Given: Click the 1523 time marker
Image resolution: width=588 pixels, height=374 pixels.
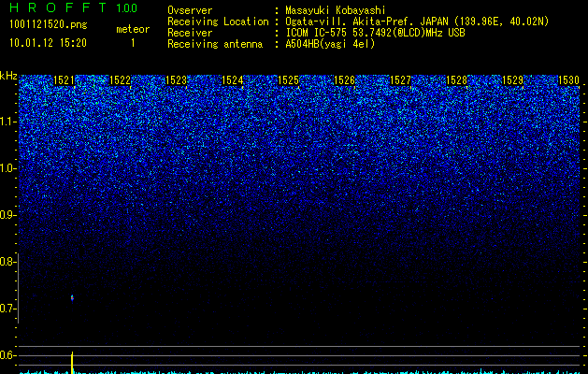Looking at the screenshot, I should tap(177, 79).
